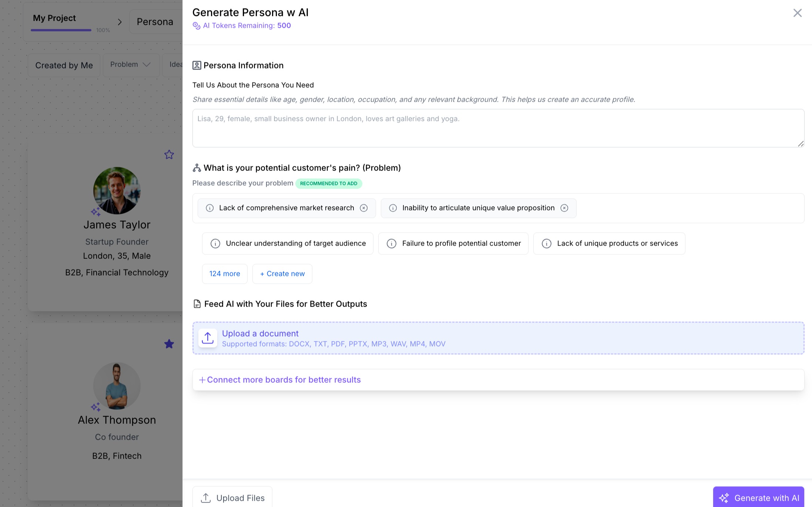Unfavorite the Alex Thompson persona star
812x507 pixels.
(169, 344)
